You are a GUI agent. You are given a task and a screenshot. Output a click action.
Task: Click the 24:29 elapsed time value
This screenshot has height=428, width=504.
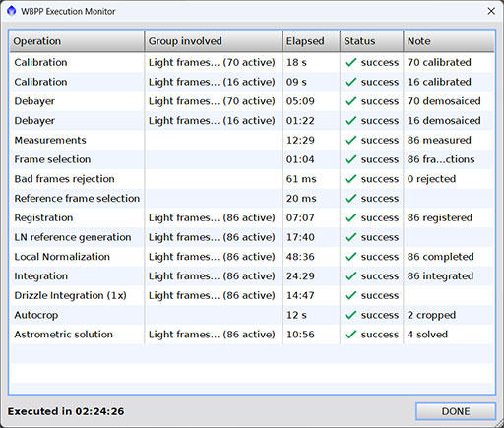coord(300,275)
